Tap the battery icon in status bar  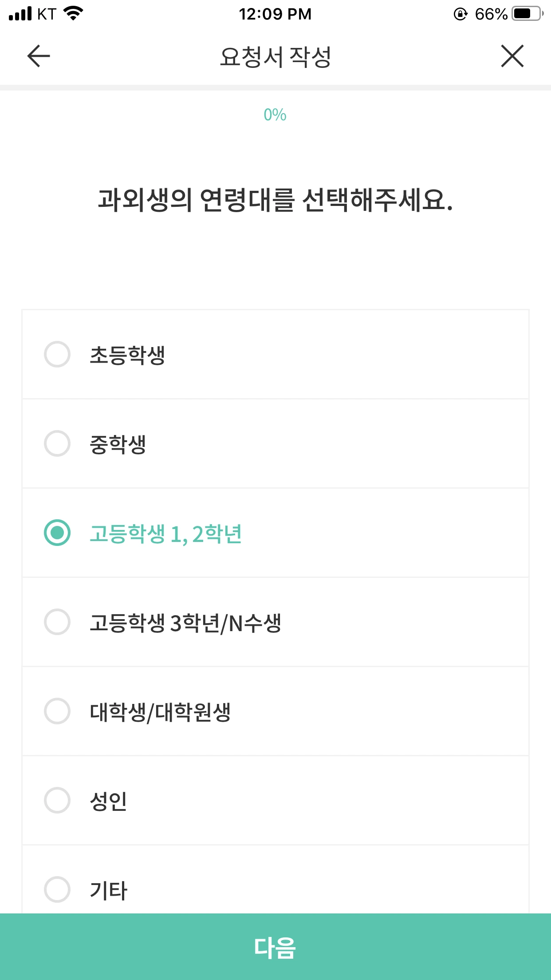pyautogui.click(x=527, y=14)
